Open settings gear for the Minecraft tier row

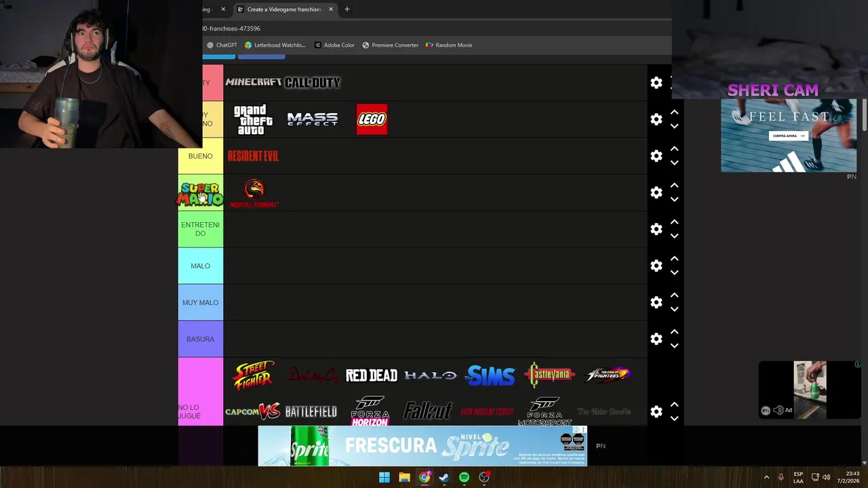tap(656, 83)
